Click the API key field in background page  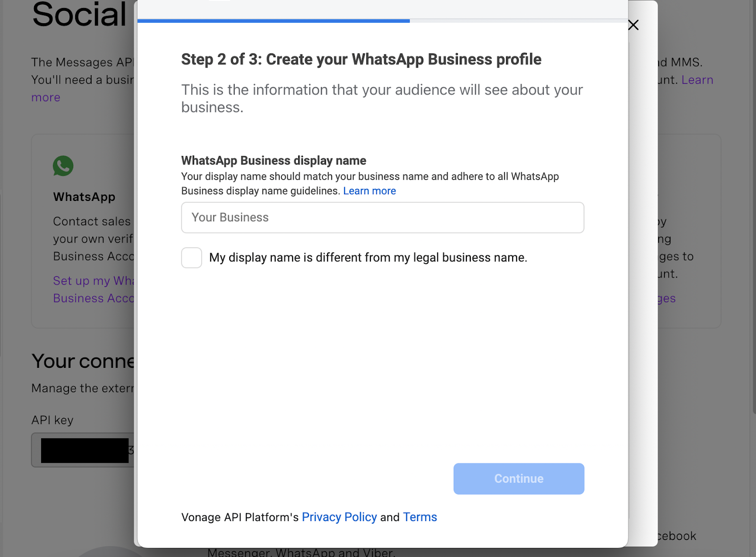click(x=83, y=450)
